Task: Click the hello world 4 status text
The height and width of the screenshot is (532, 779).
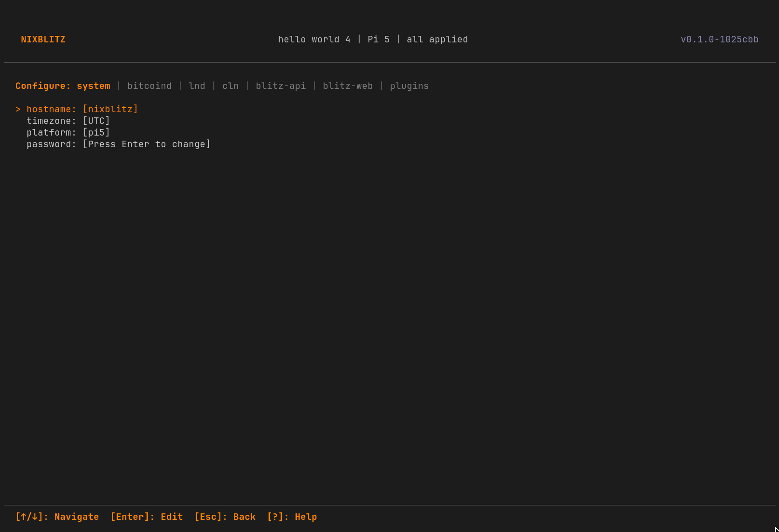Action: pos(314,40)
